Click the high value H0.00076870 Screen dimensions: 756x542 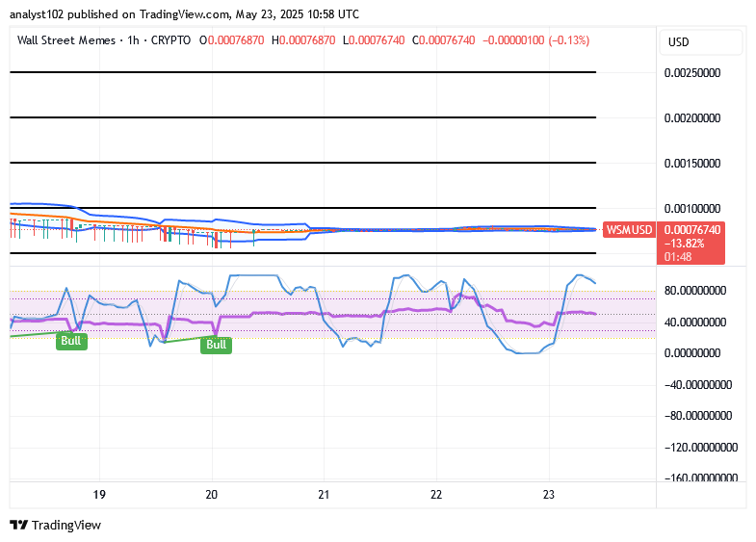pos(303,40)
